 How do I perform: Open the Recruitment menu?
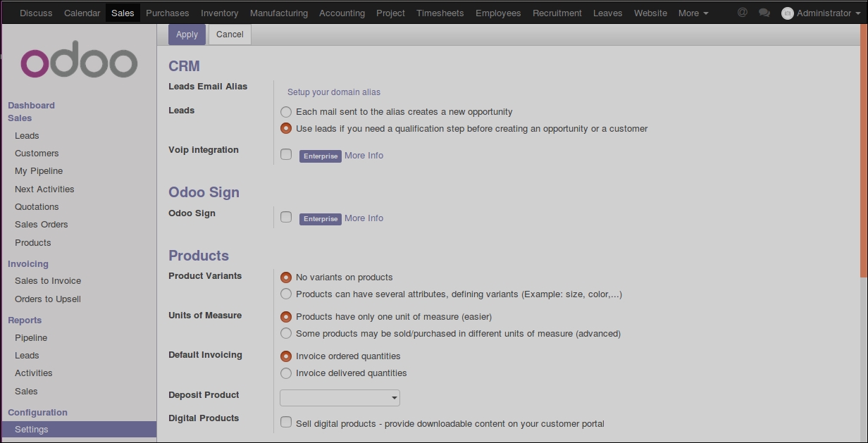pos(557,13)
